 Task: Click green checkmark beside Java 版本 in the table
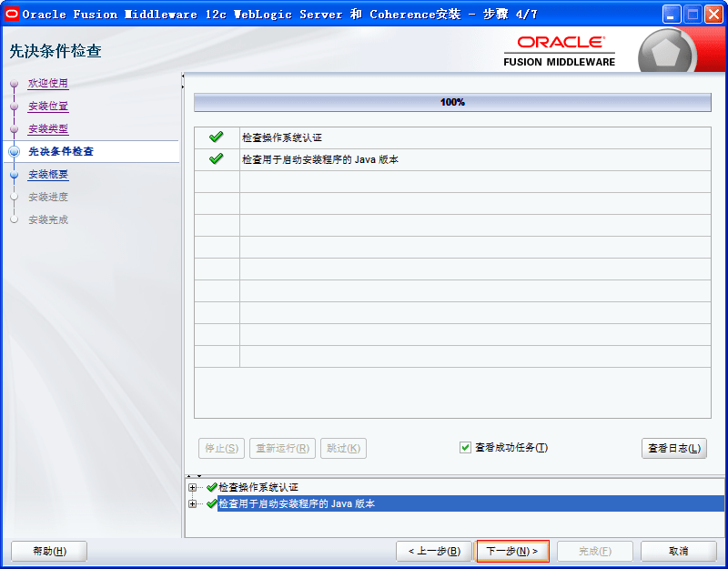[x=216, y=158]
